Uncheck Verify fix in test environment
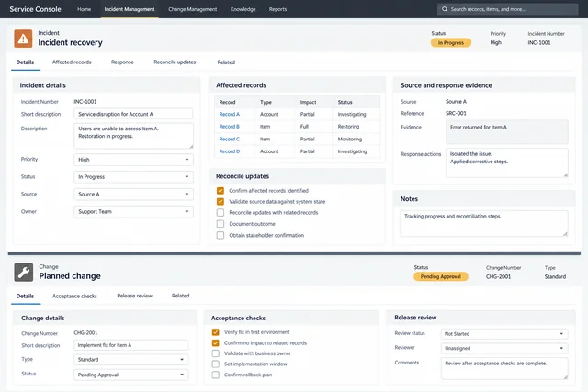The width and height of the screenshot is (588, 392). coord(216,332)
